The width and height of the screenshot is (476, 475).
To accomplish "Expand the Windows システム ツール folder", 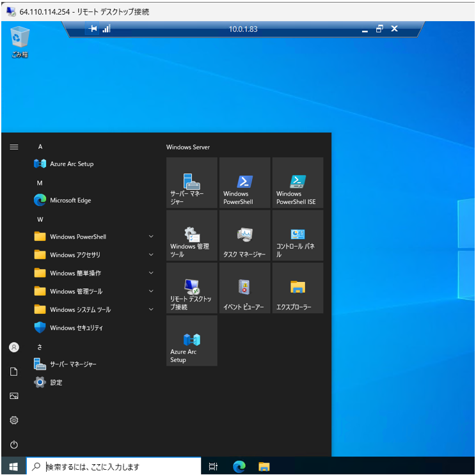I will [80, 309].
